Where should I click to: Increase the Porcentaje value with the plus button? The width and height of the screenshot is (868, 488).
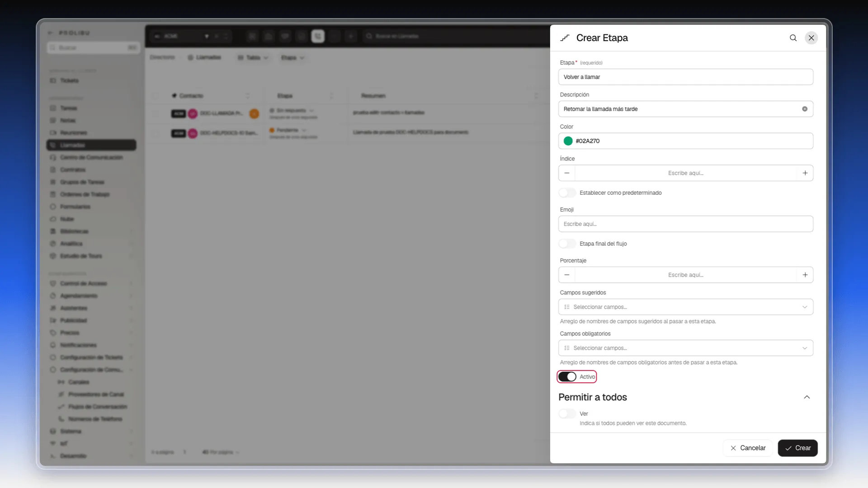(805, 275)
